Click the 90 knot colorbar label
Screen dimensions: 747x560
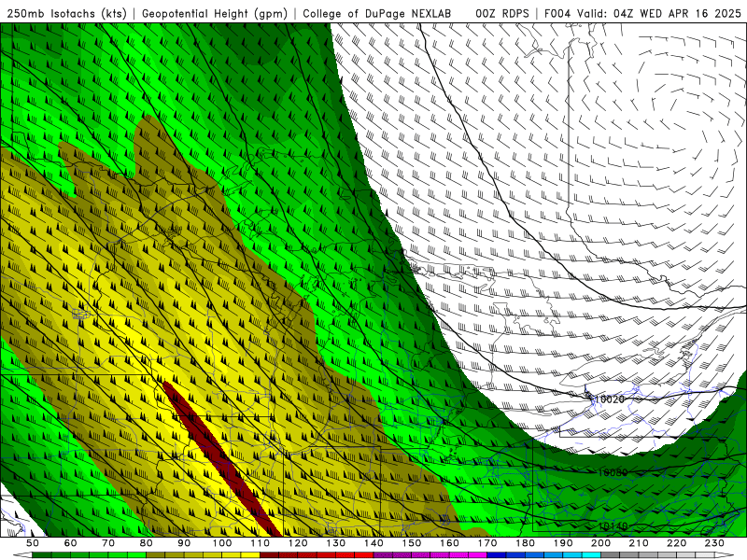(184, 543)
